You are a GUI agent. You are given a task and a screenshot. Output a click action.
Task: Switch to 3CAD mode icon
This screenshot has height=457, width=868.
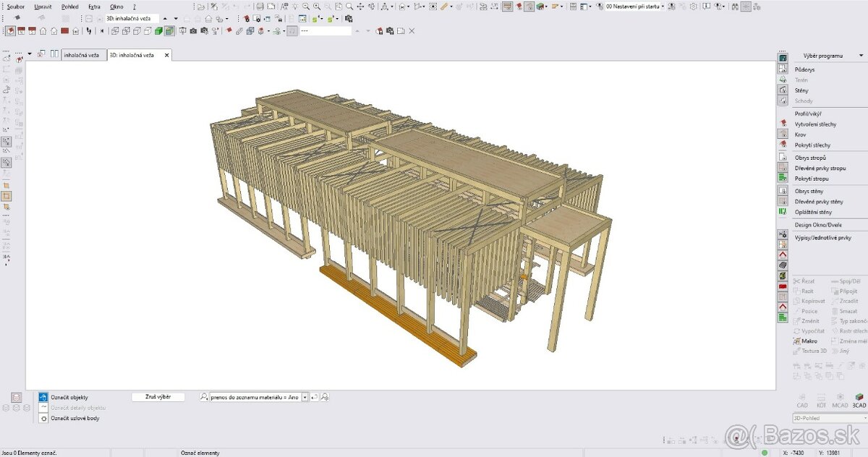tap(859, 401)
